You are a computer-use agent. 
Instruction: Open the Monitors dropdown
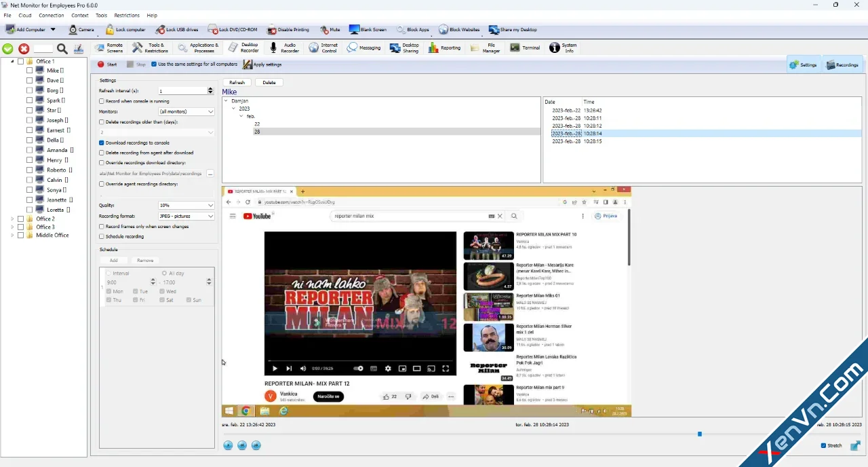pyautogui.click(x=186, y=111)
